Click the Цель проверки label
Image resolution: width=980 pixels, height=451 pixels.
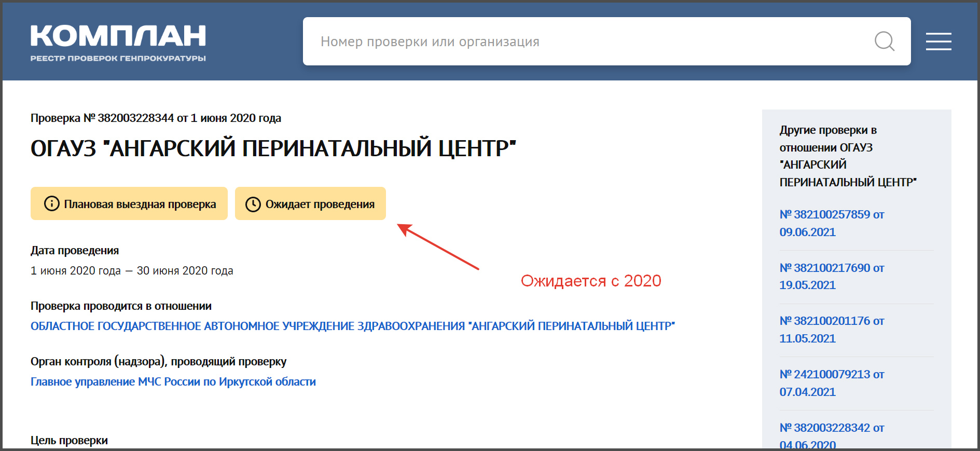coord(69,440)
